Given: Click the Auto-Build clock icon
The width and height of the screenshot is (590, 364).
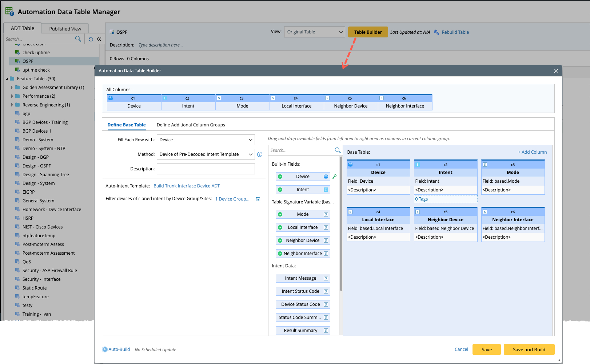Looking at the screenshot, I should 105,349.
